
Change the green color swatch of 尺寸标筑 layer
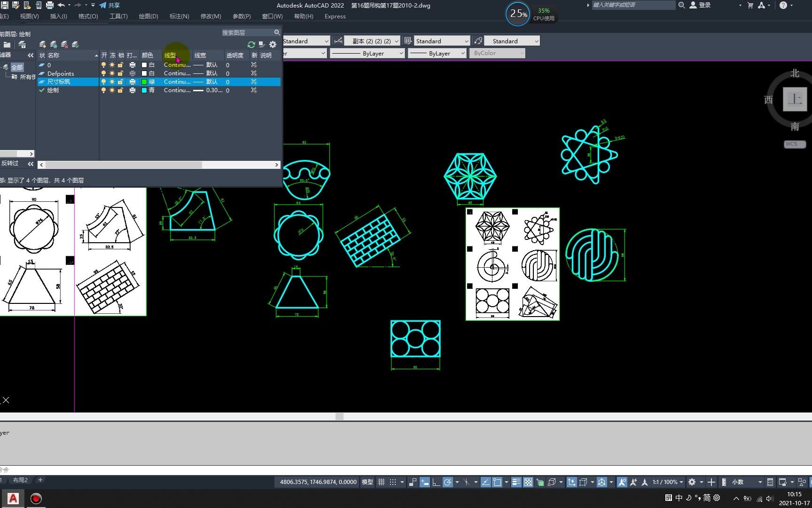pyautogui.click(x=145, y=81)
